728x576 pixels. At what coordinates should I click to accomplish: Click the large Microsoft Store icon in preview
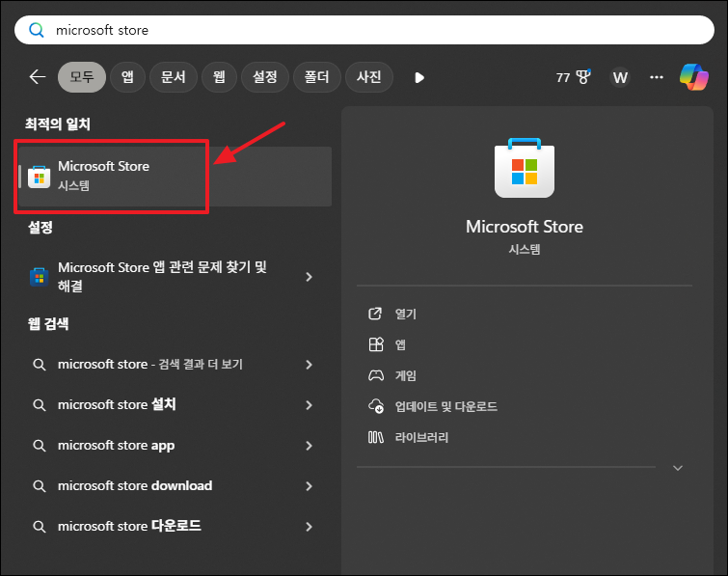tap(525, 168)
